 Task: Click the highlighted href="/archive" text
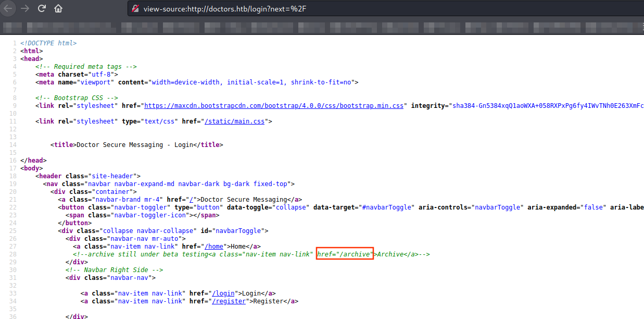pyautogui.click(x=345, y=254)
